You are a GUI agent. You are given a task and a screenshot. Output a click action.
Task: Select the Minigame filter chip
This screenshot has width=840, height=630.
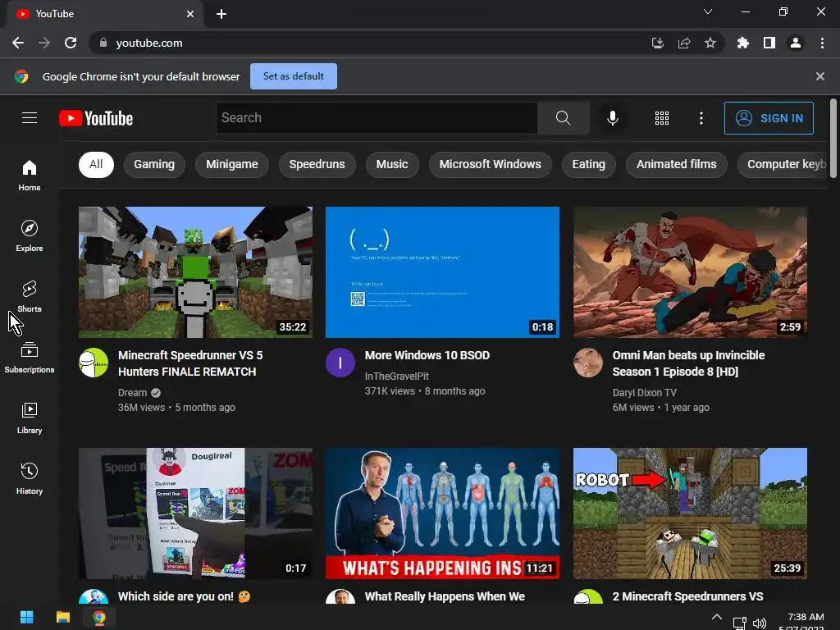click(232, 164)
